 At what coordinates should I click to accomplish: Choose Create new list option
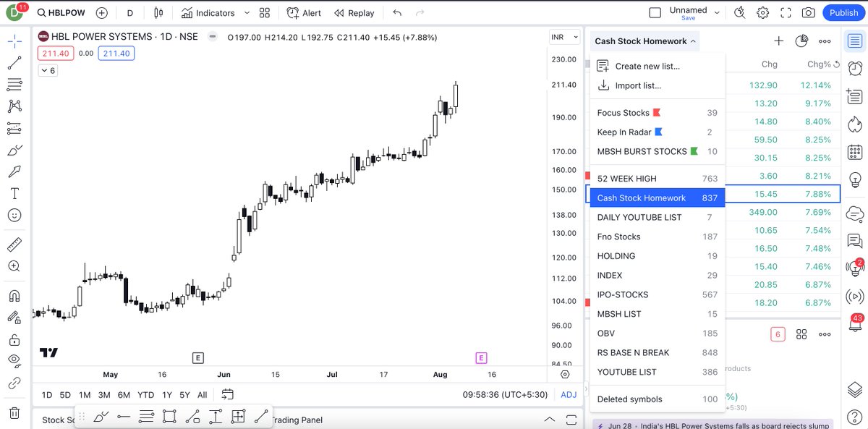(x=658, y=66)
